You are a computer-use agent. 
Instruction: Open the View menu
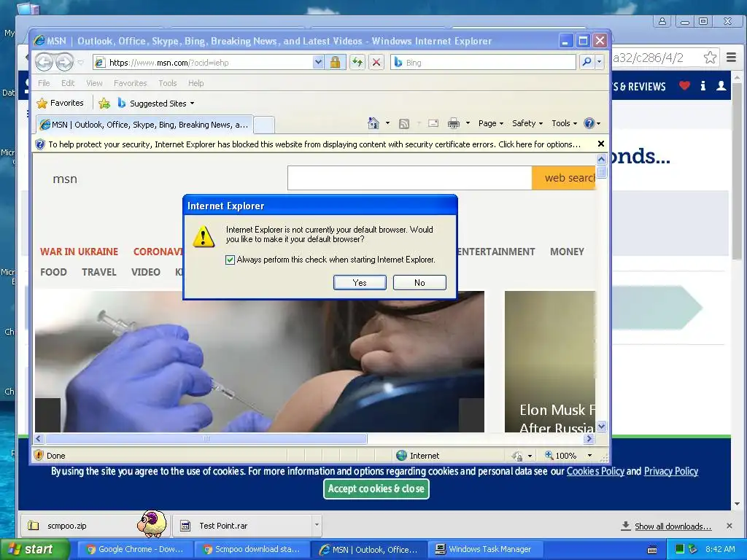(x=94, y=83)
